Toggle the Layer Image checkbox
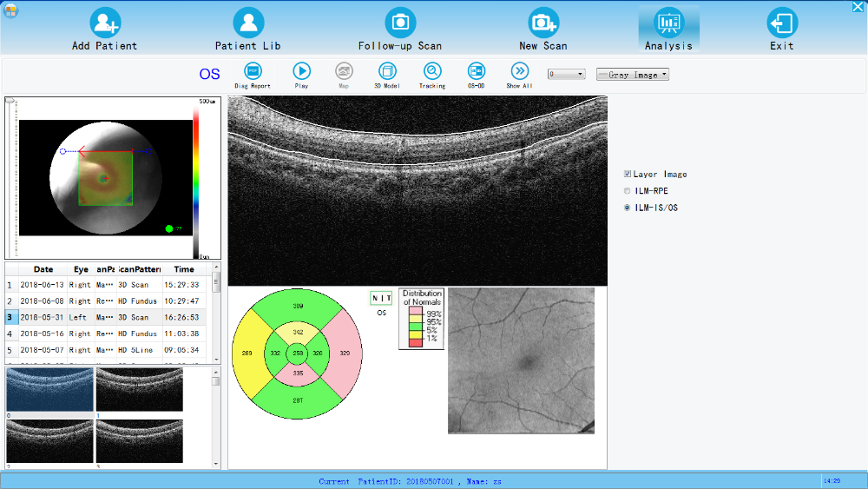Screen dimensions: 868x489 pos(628,174)
